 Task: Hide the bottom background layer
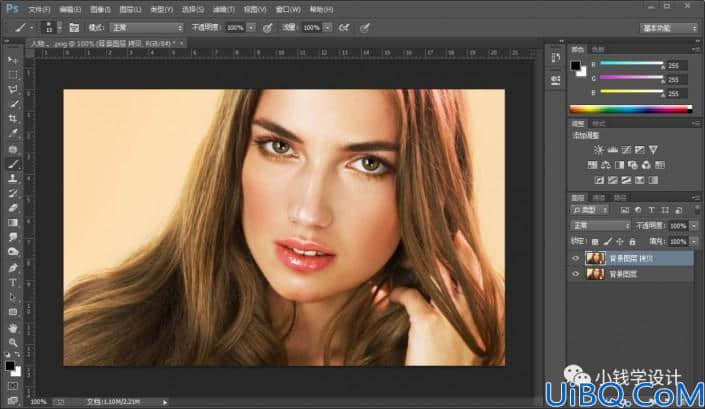click(x=576, y=274)
